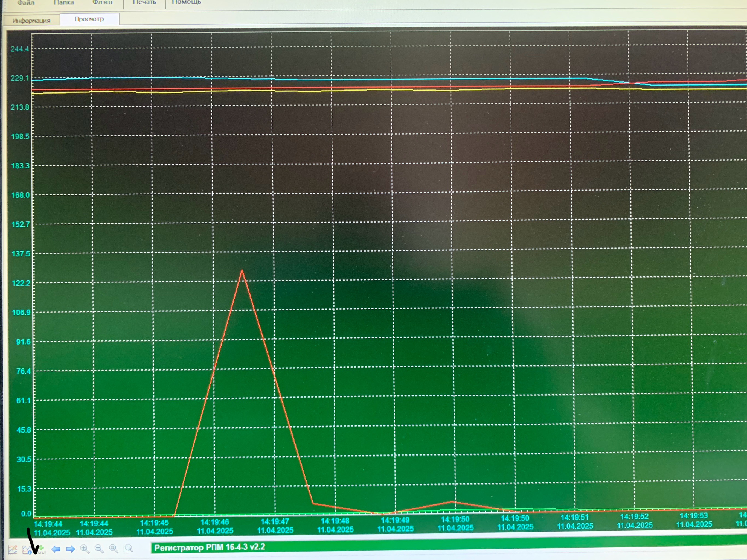Click the zoom in magnifier
The image size is (747, 560).
[85, 549]
